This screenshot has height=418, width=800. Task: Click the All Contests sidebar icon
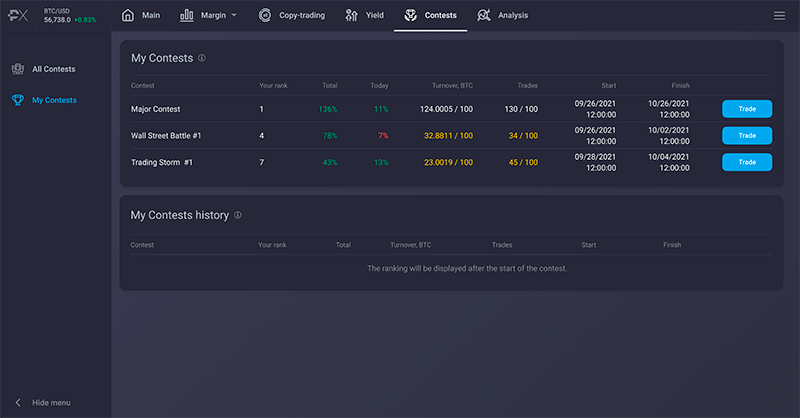[18, 69]
